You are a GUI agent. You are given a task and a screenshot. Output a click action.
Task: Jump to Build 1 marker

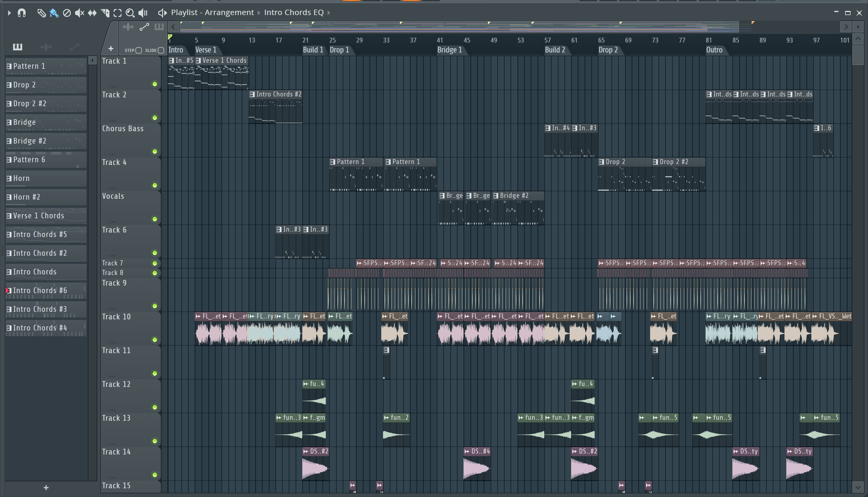(313, 50)
